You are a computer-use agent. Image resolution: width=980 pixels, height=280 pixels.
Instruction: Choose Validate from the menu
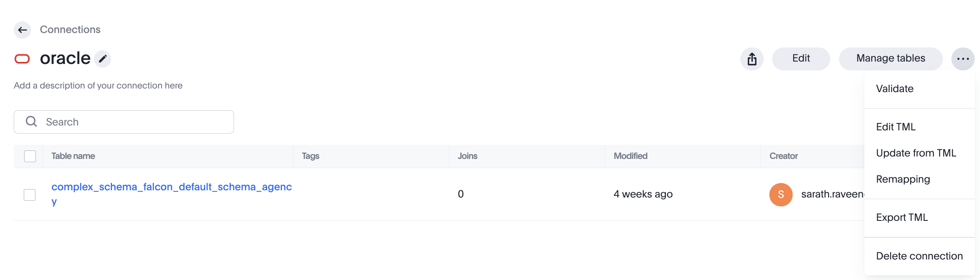click(x=895, y=89)
